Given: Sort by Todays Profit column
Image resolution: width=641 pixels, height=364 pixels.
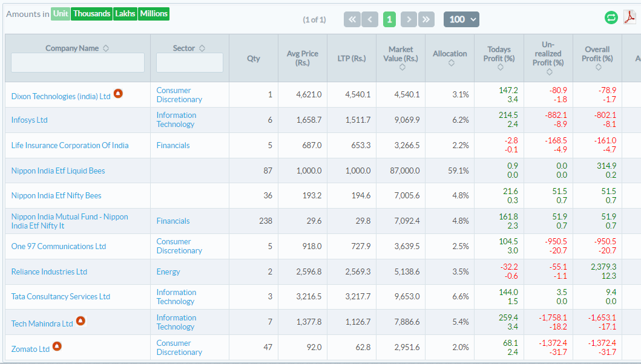Looking at the screenshot, I should (x=501, y=67).
